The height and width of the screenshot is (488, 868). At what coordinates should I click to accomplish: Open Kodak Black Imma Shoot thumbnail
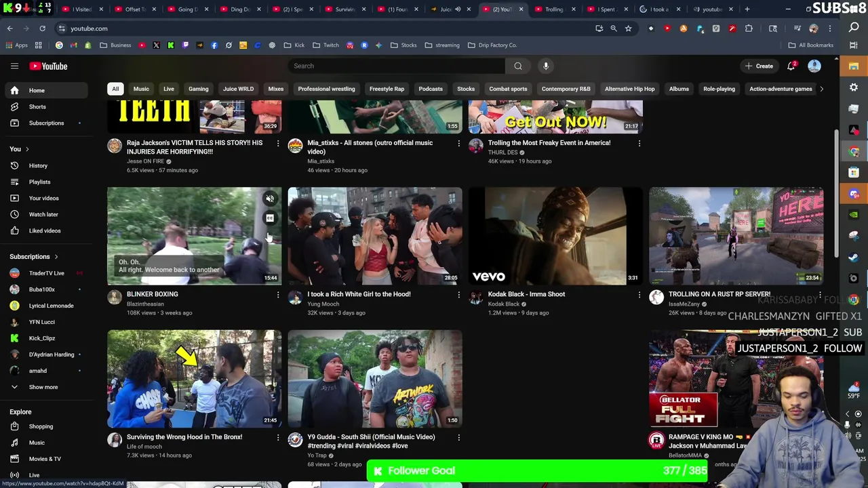point(555,236)
